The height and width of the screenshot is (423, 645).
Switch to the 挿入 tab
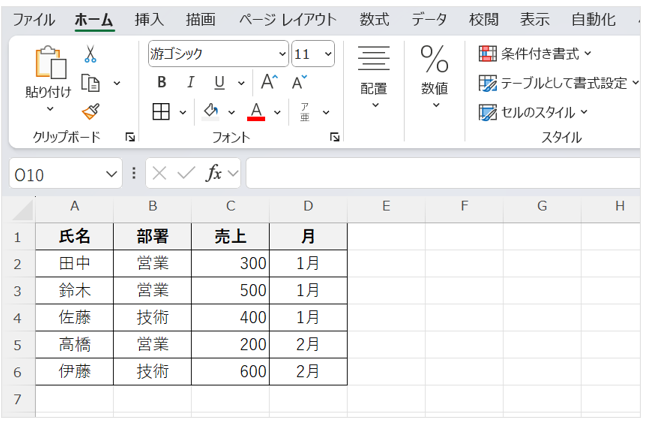pyautogui.click(x=149, y=19)
